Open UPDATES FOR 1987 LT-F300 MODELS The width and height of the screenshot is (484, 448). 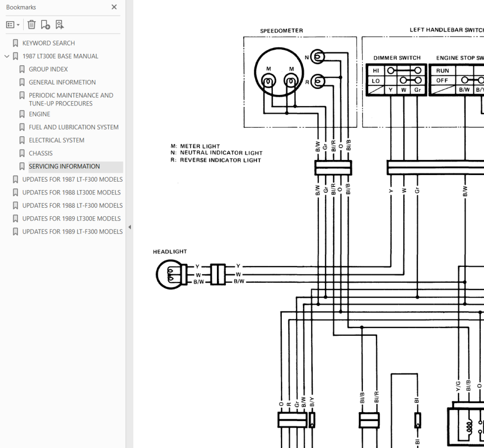(72, 179)
